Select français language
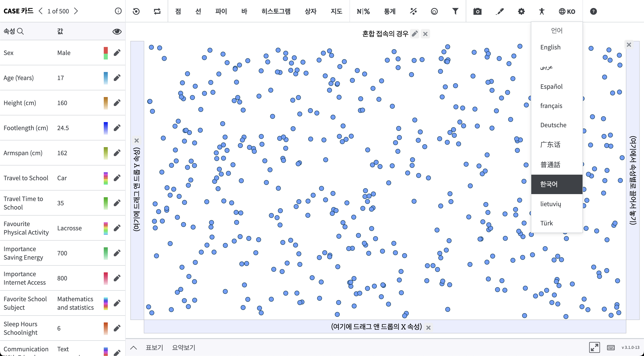The image size is (644, 356). point(557,106)
